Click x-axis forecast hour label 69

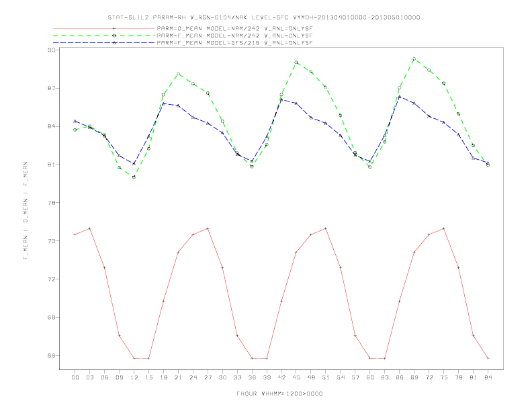coord(414,377)
